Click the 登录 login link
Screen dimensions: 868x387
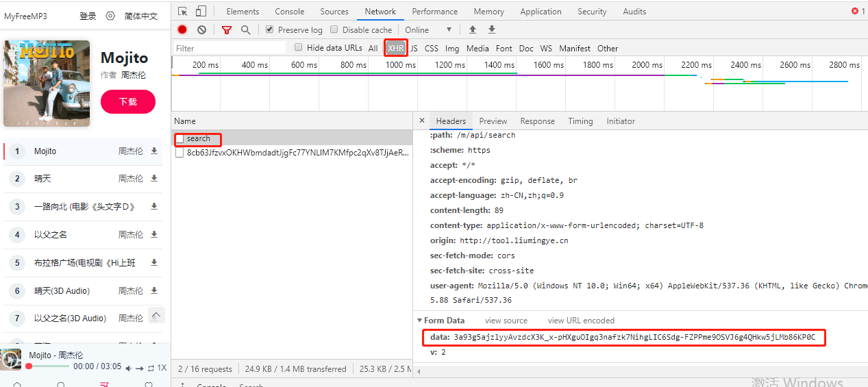pyautogui.click(x=88, y=16)
